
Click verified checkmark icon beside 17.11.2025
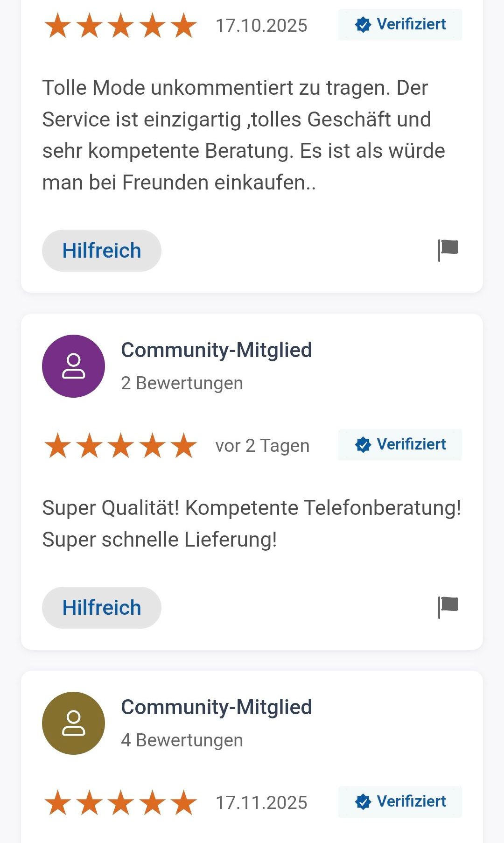[x=363, y=802]
